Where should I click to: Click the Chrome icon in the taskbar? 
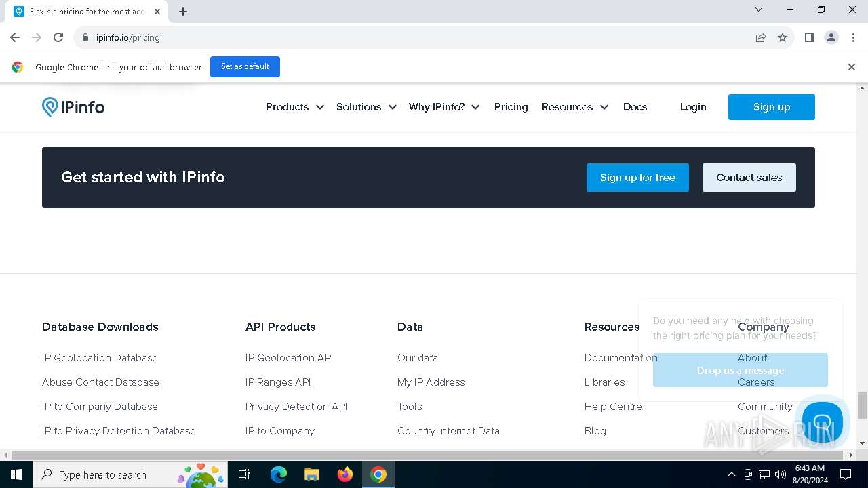tap(378, 474)
